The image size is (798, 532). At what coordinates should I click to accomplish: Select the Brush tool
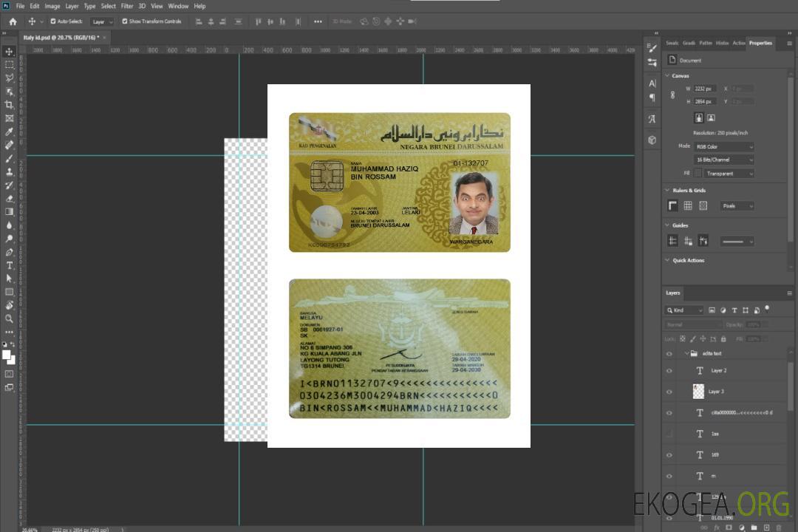click(x=9, y=158)
